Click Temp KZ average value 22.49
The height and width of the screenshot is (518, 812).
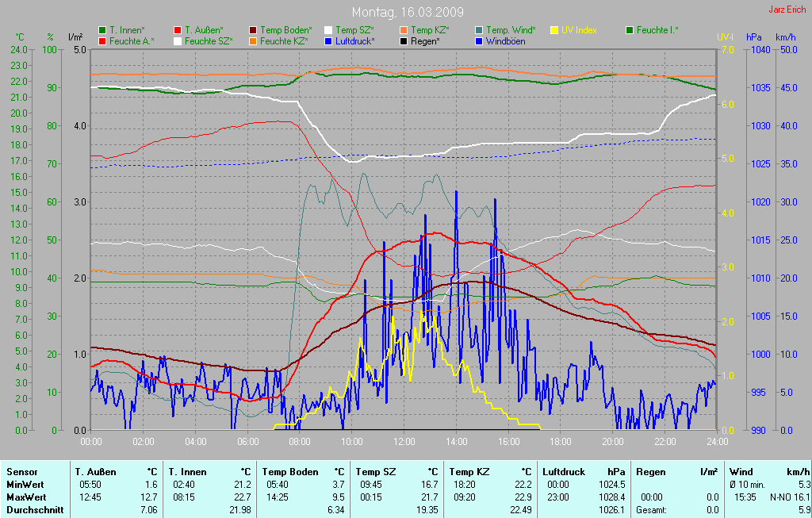(521, 510)
